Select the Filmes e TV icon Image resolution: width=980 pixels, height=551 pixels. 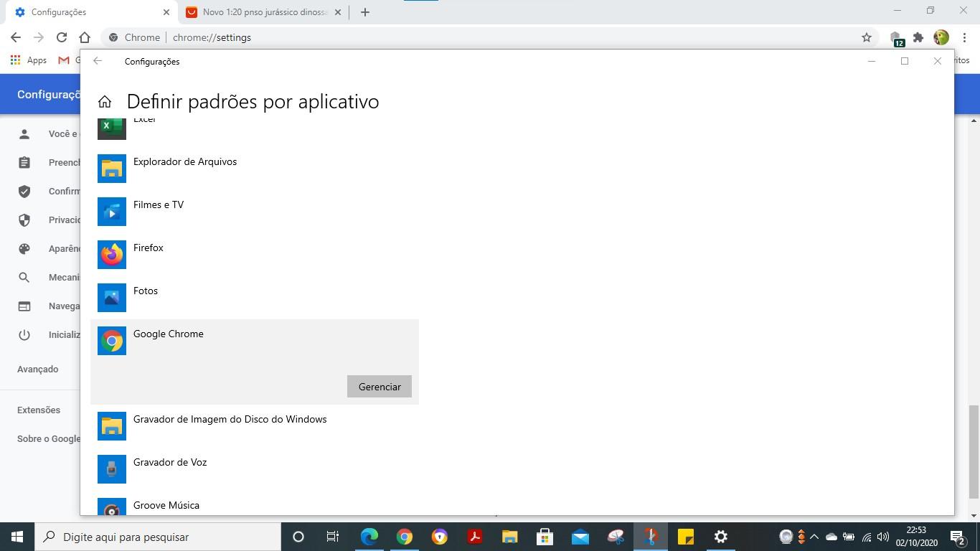pyautogui.click(x=112, y=212)
